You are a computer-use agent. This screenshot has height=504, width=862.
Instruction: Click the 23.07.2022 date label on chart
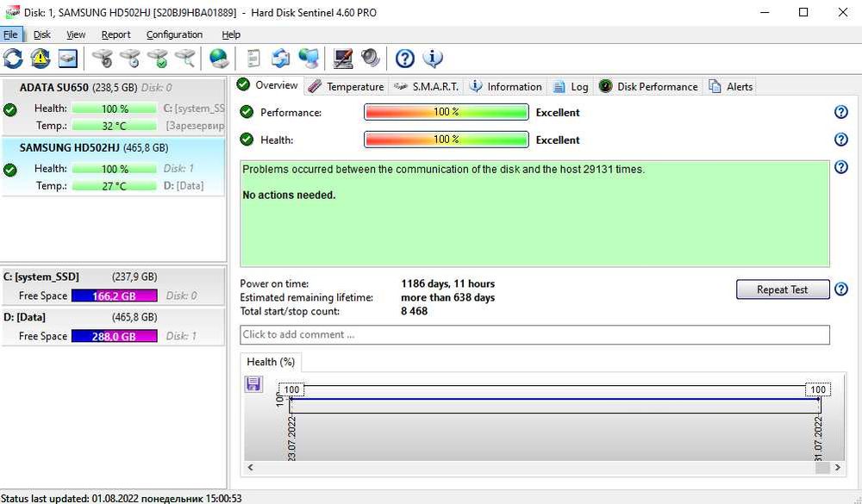tap(291, 438)
